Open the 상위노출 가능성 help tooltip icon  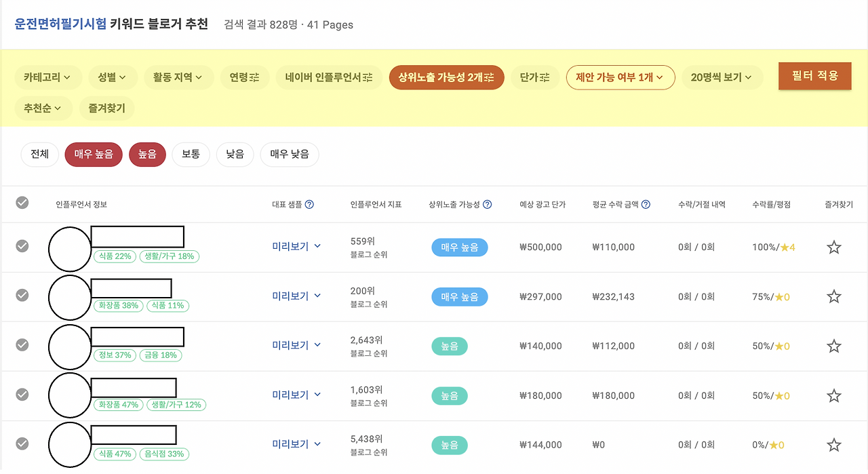click(487, 203)
